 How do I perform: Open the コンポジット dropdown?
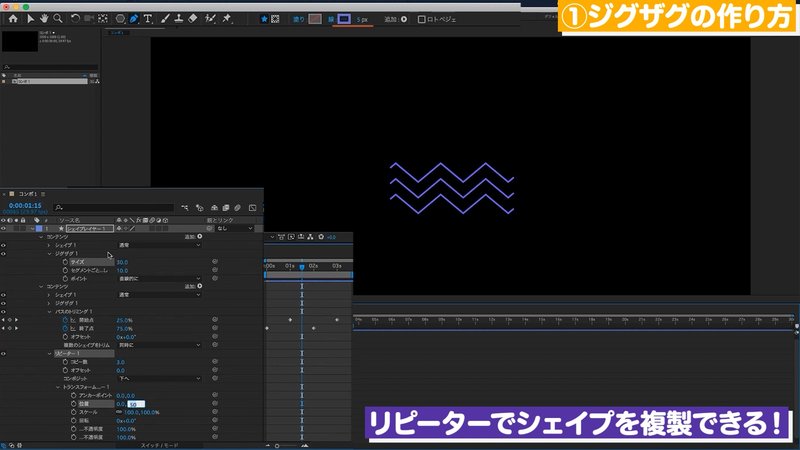pos(160,379)
